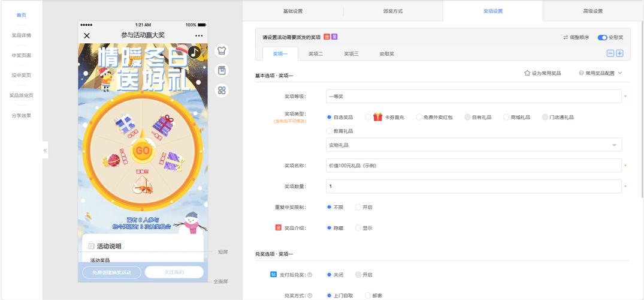Close the phone preview with X icon
This screenshot has width=644, height=300.
(x=87, y=36)
